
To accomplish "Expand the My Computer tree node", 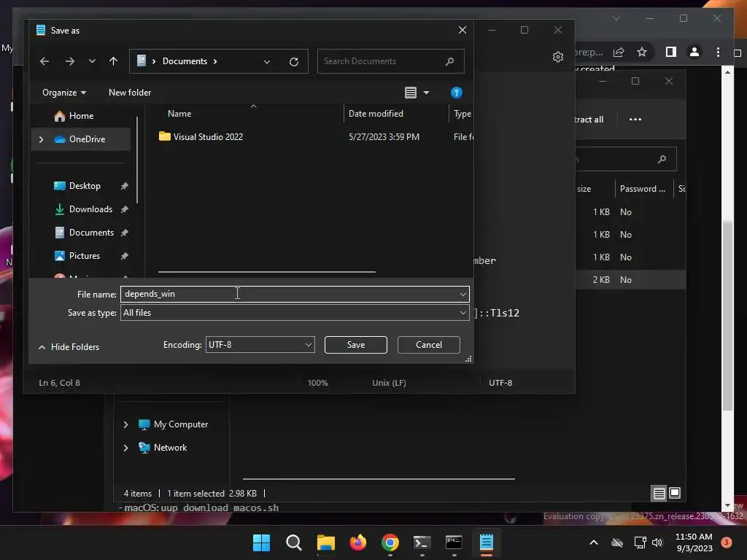I will click(x=125, y=425).
